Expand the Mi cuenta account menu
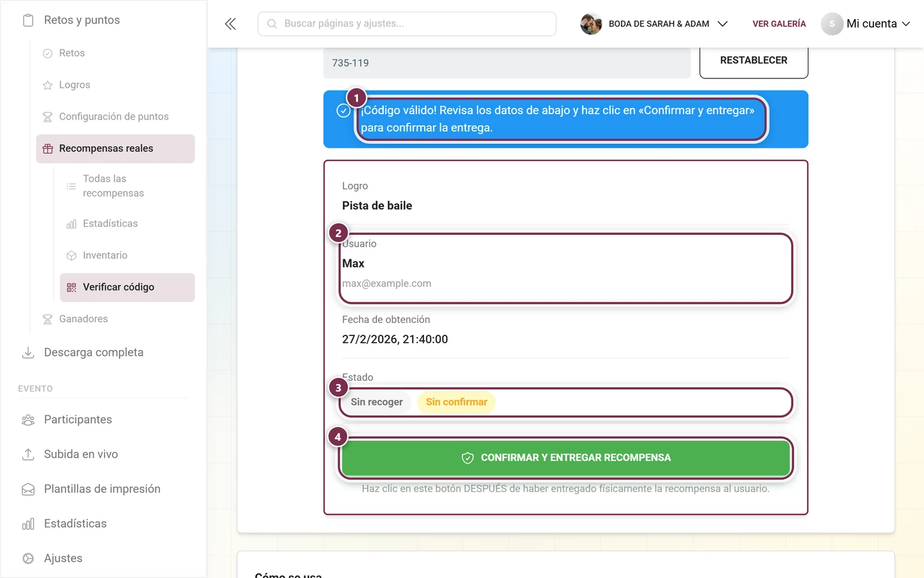This screenshot has width=924, height=578. (866, 24)
